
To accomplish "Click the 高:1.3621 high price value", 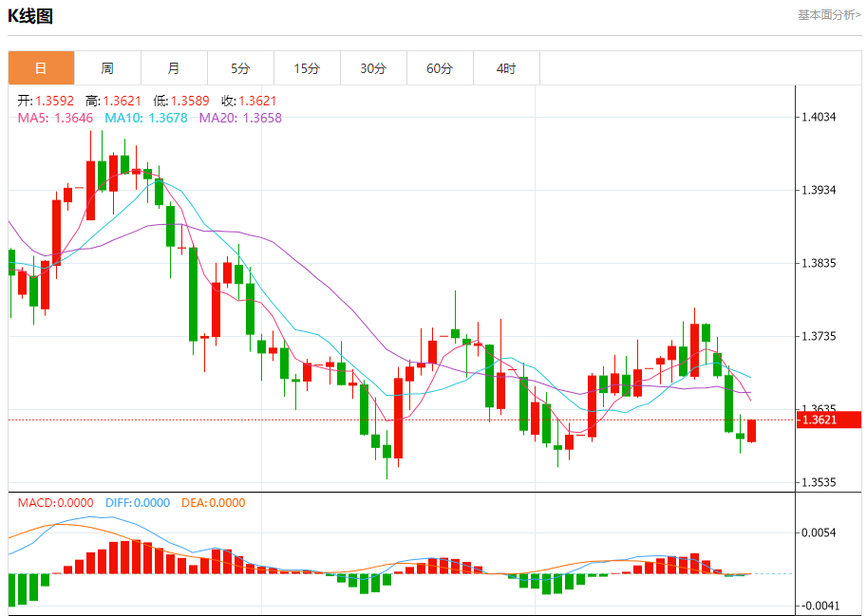I will pyautogui.click(x=113, y=101).
